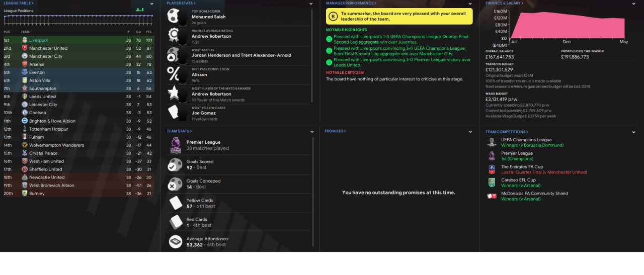Click the UEFA Champions League trophy icon

(x=492, y=142)
